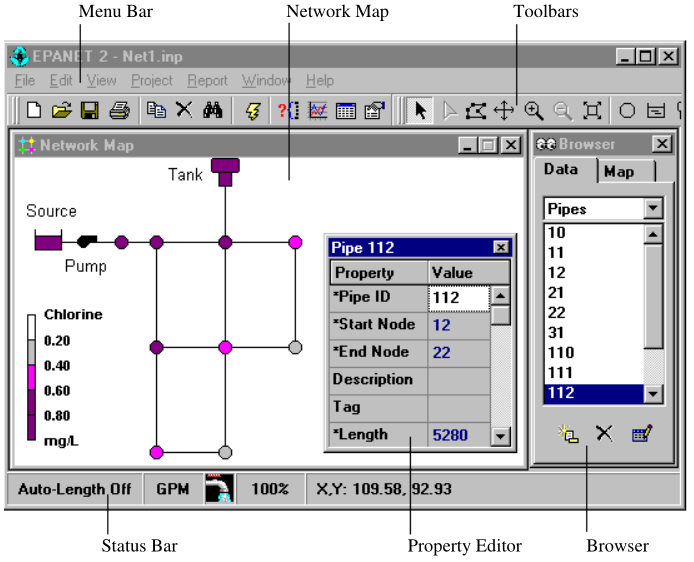Click the Pipe ID value field
694x562 pixels.
point(459,298)
